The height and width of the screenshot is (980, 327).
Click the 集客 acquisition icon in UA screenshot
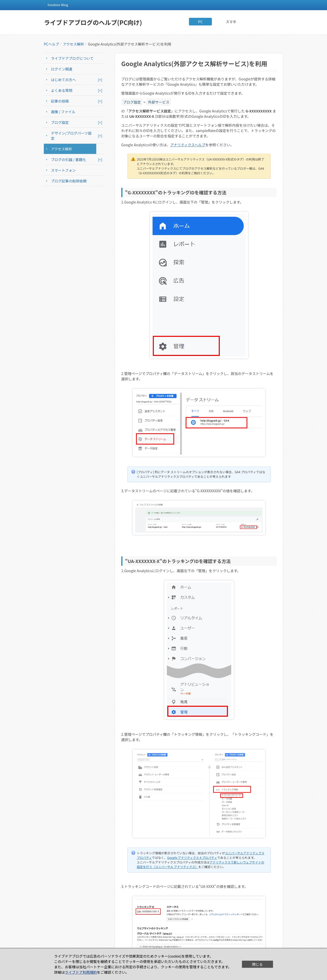[174, 638]
